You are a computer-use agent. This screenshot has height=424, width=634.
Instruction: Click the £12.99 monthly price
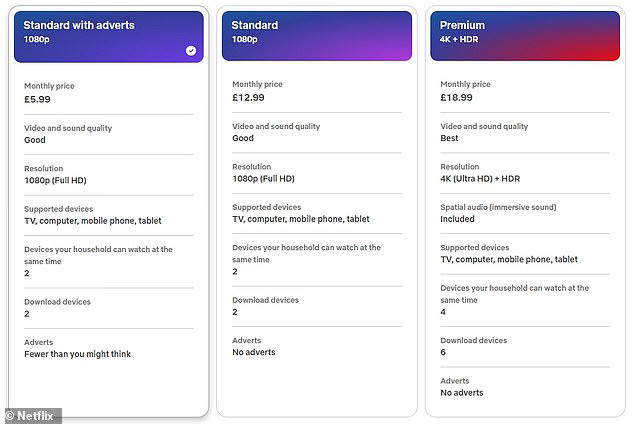point(249,98)
